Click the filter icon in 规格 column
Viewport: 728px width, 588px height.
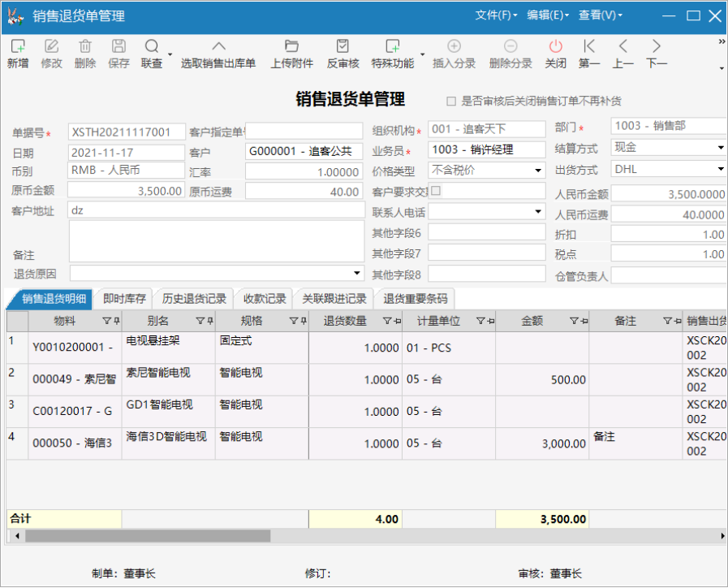pos(294,321)
